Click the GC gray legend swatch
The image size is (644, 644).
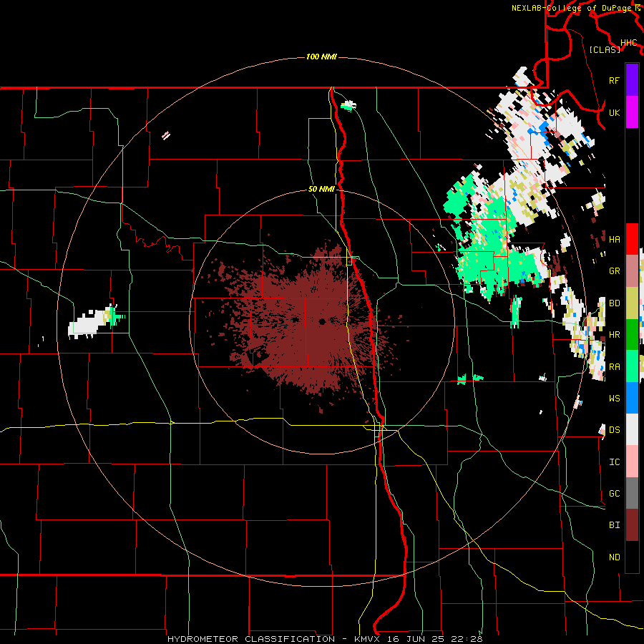coord(632,493)
